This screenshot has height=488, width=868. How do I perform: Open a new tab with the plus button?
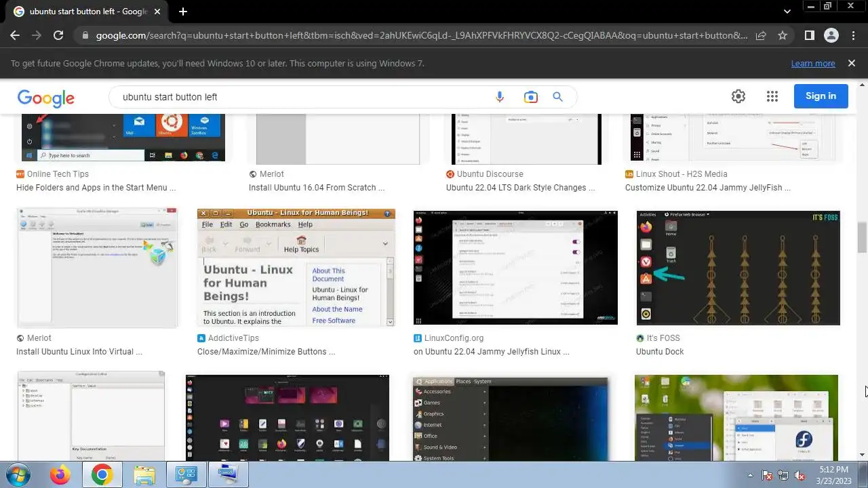183,12
